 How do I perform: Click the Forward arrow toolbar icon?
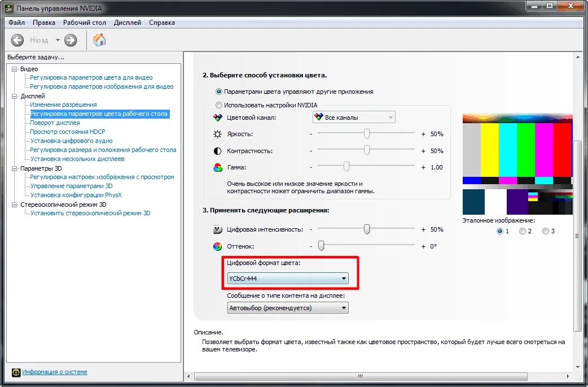71,40
